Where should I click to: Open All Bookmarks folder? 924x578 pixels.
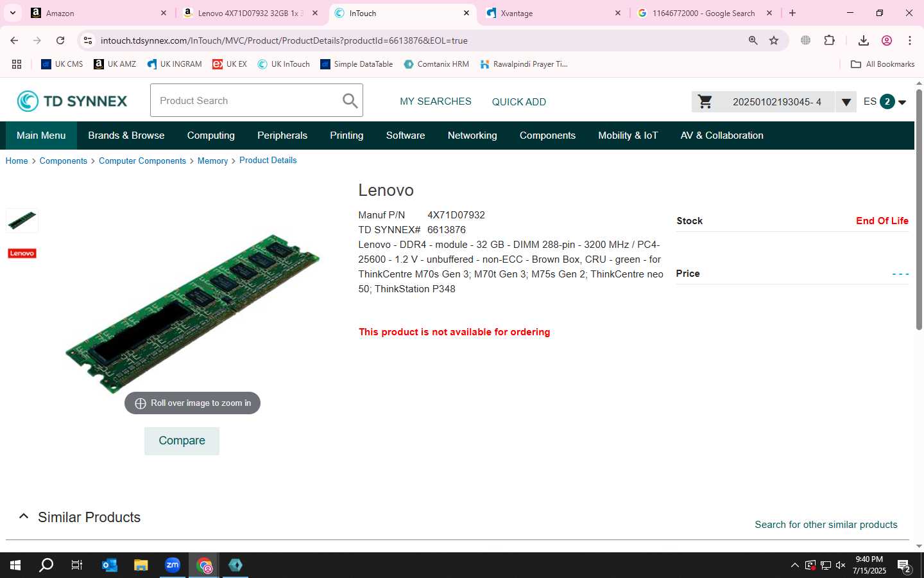click(x=882, y=64)
